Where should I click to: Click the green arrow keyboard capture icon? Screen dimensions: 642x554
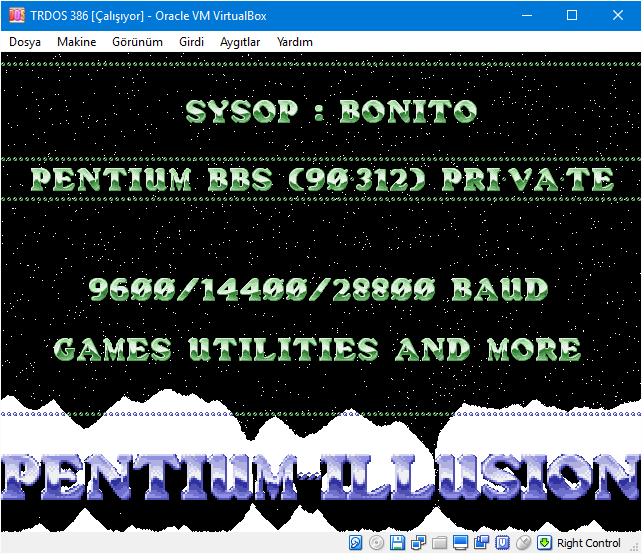point(544,543)
